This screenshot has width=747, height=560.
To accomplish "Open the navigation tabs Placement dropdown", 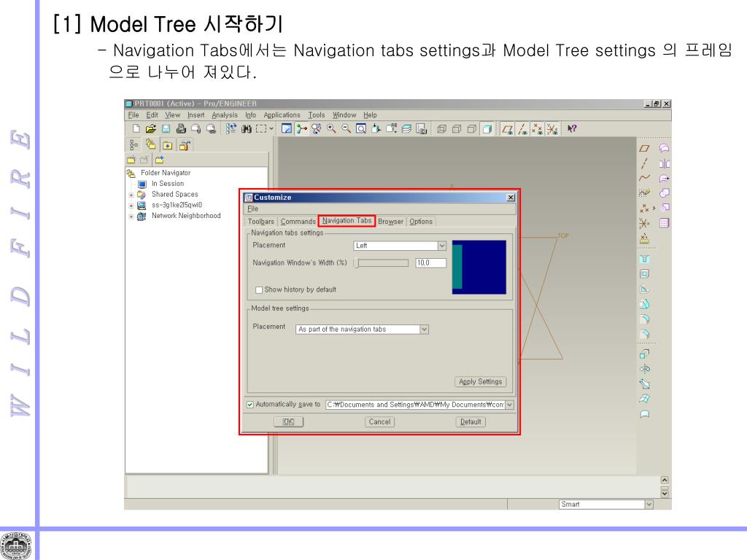I will (x=399, y=246).
